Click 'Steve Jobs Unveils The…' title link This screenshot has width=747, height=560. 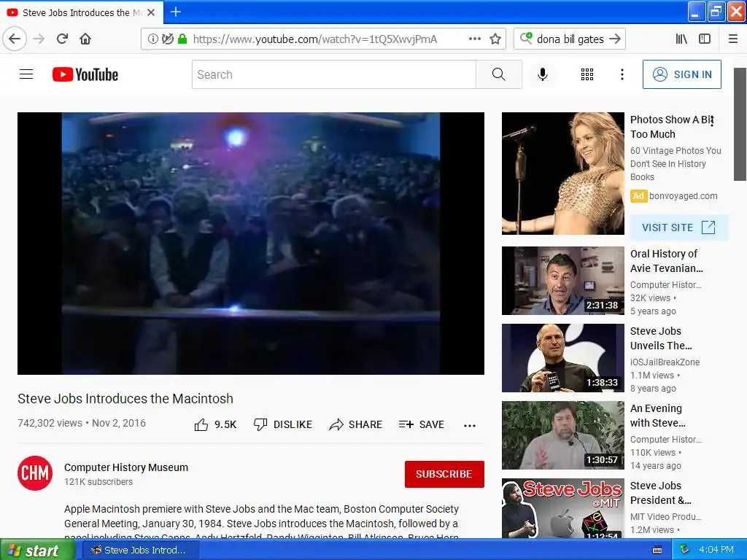pyautogui.click(x=661, y=338)
